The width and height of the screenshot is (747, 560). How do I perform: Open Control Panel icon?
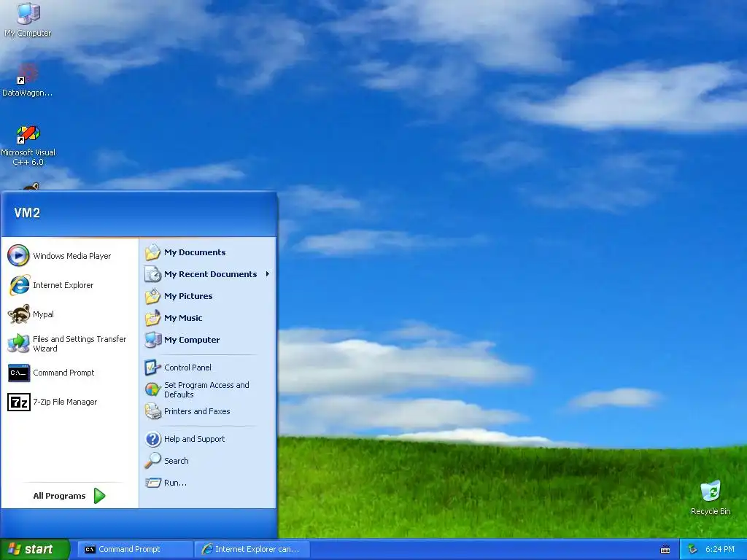point(153,367)
